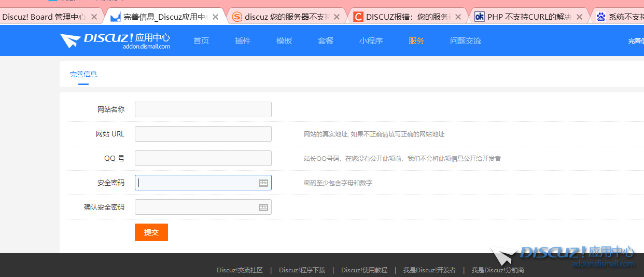Click into the 网站 URL input
The height and width of the screenshot is (277, 644).
[203, 134]
